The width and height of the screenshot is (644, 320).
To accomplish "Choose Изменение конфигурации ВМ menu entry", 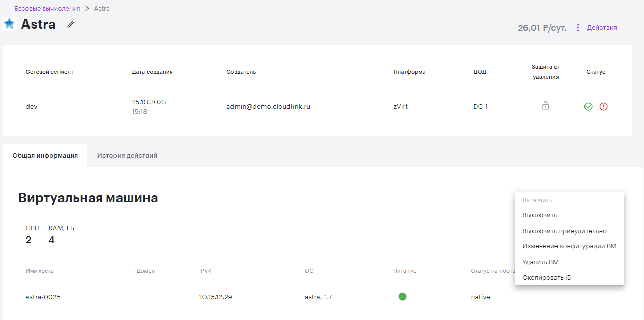I will pyautogui.click(x=569, y=246).
